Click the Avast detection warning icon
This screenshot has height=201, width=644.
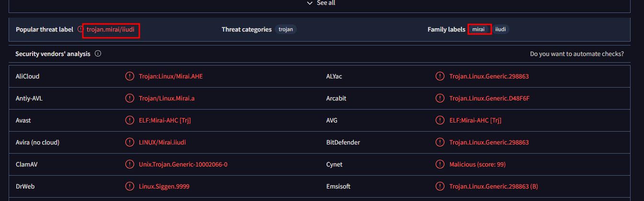129,120
